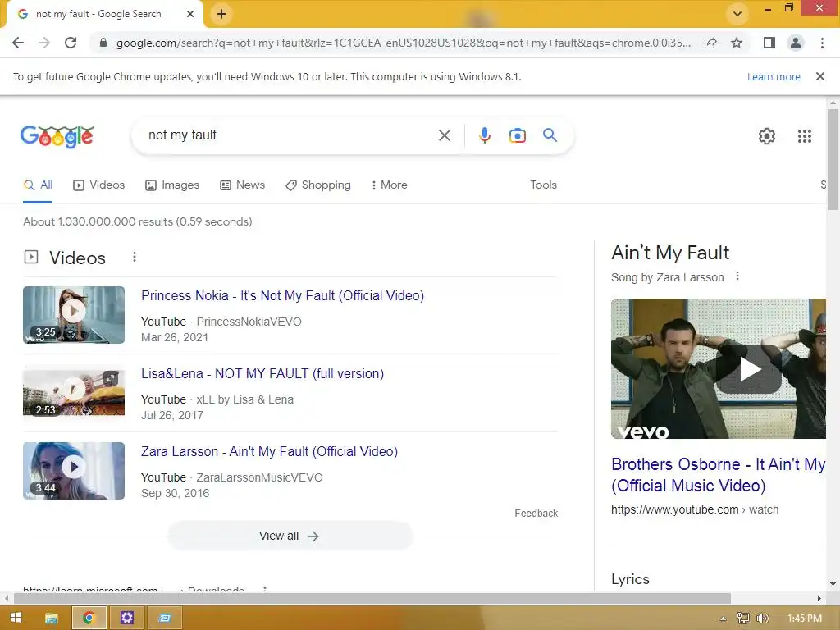Switch to the Images tab
This screenshot has width=840, height=630.
pyautogui.click(x=172, y=185)
